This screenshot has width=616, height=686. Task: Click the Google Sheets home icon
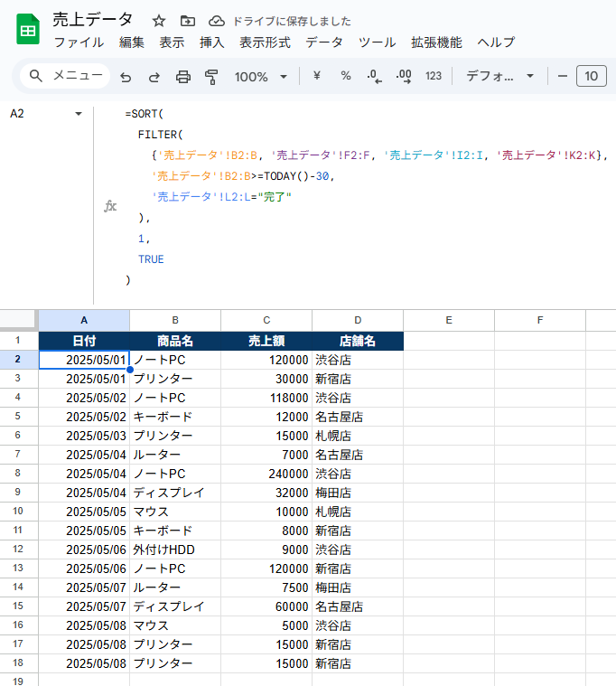pyautogui.click(x=28, y=30)
